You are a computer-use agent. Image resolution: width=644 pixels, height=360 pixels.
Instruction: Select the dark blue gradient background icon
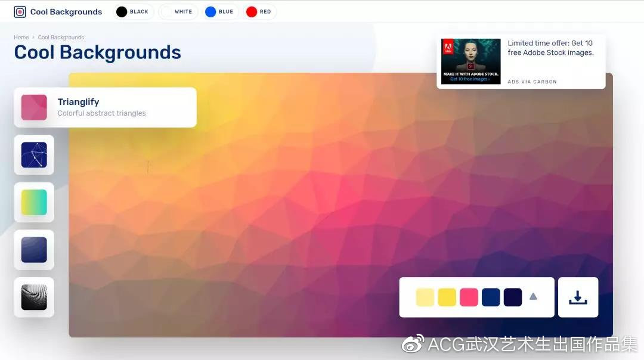(x=34, y=250)
